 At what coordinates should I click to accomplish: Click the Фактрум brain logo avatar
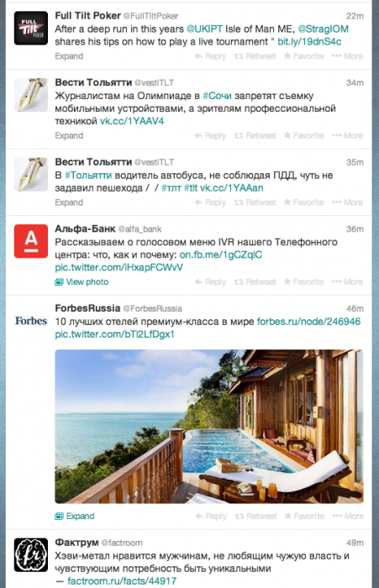pos(31,555)
